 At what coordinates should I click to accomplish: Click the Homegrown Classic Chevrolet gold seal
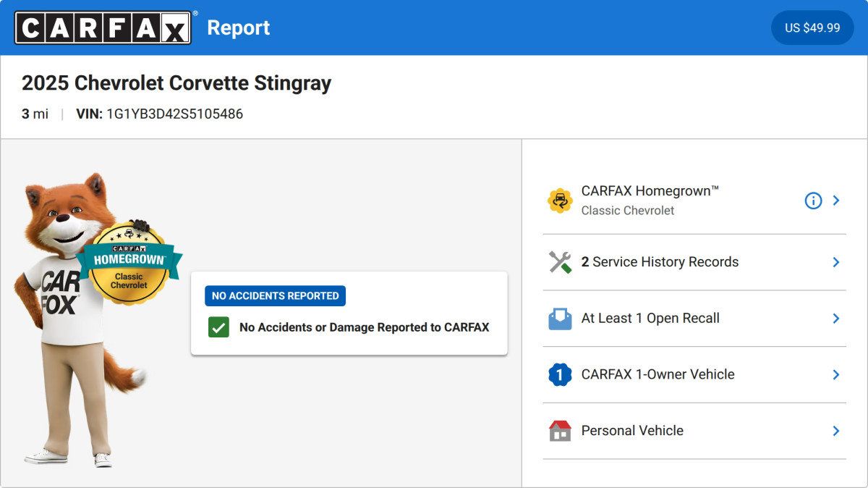[129, 264]
